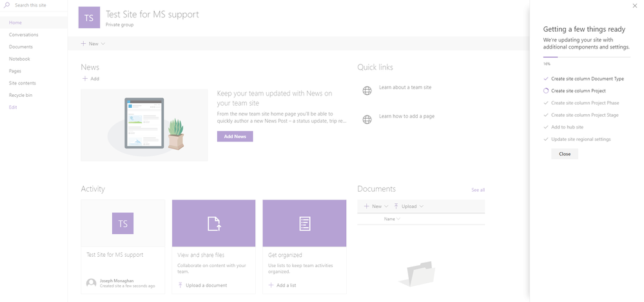This screenshot has width=644, height=302.
Task: Click the Add News button
Action: click(x=235, y=136)
